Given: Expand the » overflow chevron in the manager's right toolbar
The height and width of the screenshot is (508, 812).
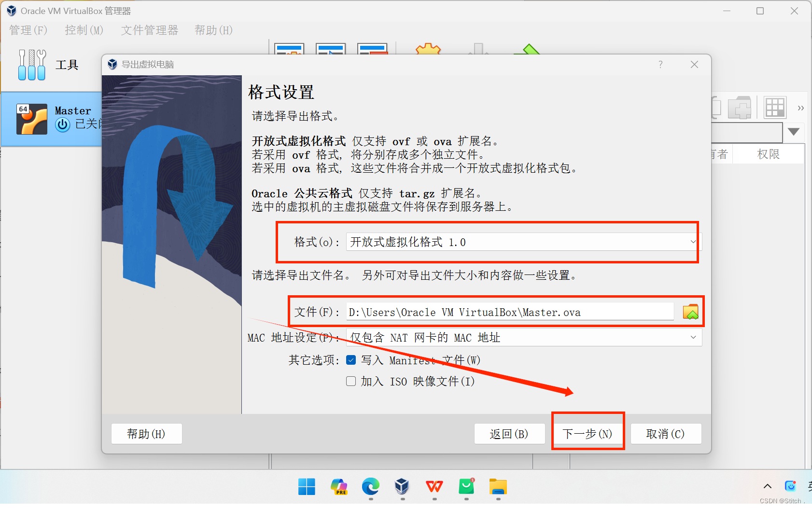Looking at the screenshot, I should point(801,108).
